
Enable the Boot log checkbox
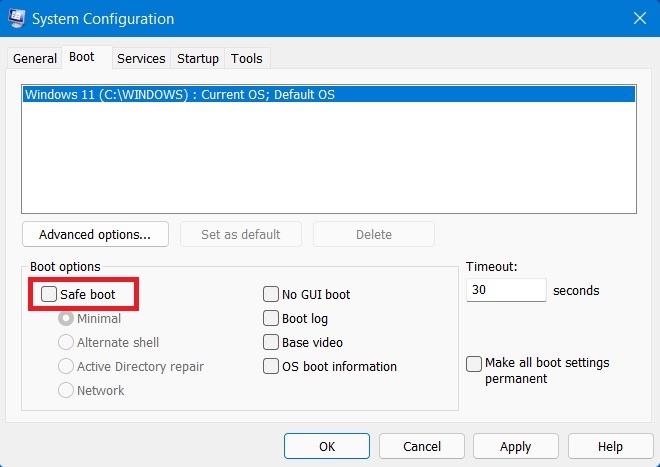[271, 318]
